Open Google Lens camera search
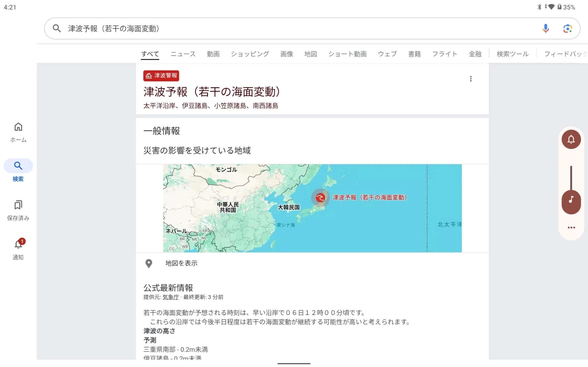588x367 pixels. [567, 28]
